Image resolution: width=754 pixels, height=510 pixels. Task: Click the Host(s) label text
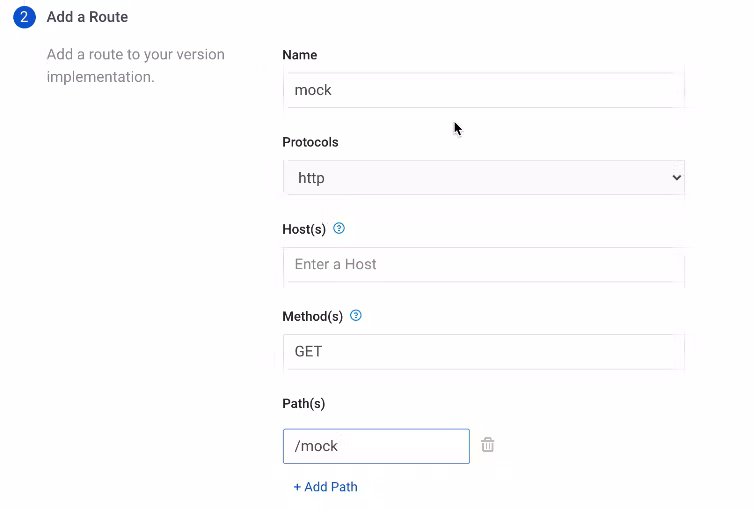[x=304, y=229]
